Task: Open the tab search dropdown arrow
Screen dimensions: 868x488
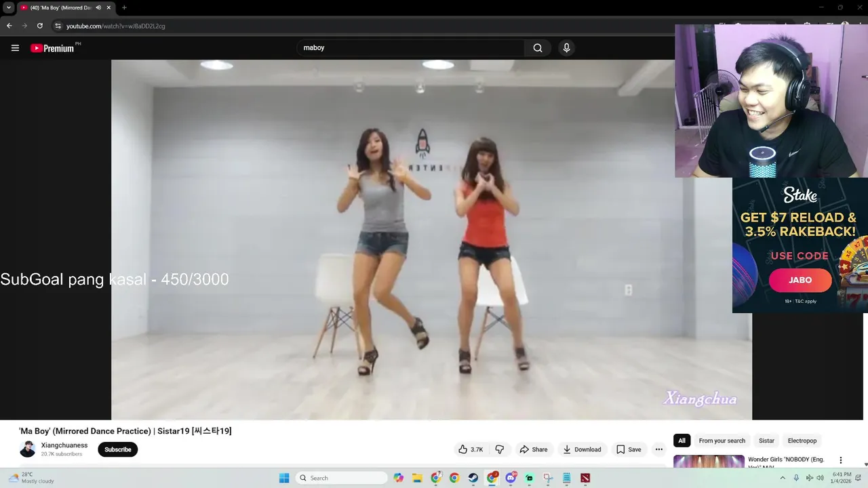Action: click(9, 7)
